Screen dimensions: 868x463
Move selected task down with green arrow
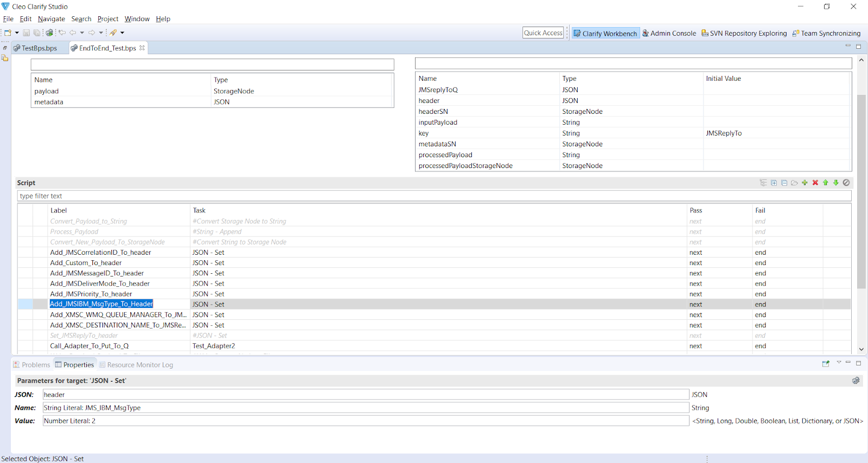click(x=836, y=183)
